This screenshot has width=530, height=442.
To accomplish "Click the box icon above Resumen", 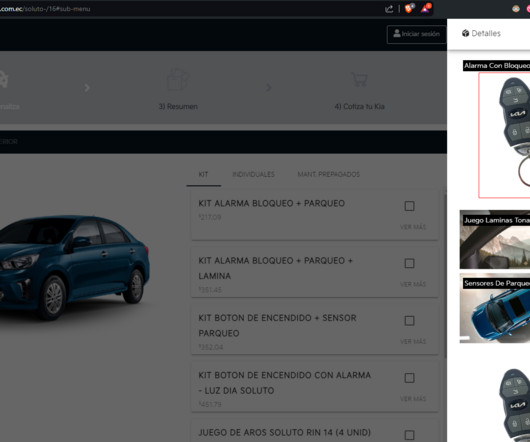I will coord(178,79).
